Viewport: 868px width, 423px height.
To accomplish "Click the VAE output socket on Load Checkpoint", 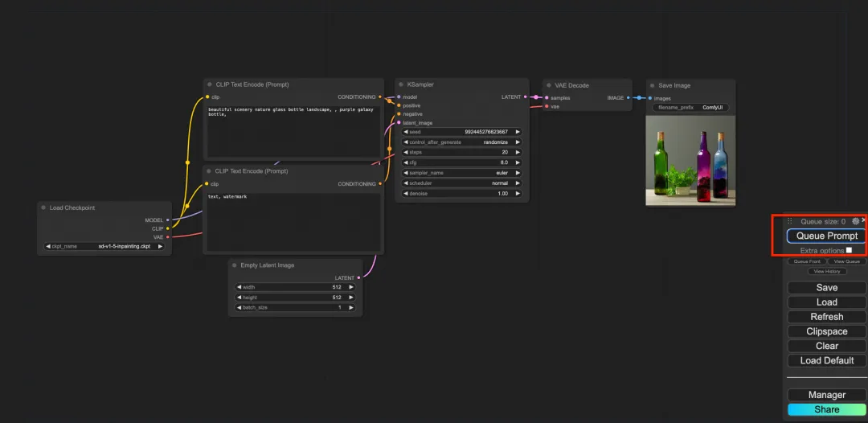I will (168, 237).
